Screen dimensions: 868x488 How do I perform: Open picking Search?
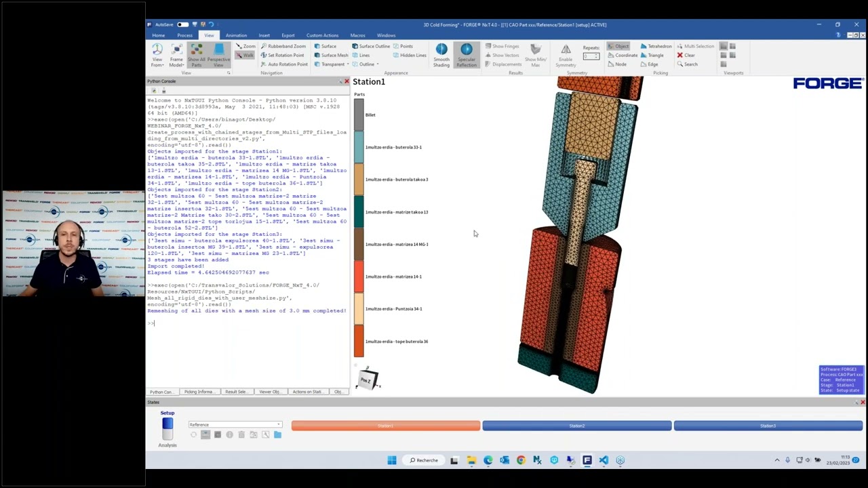pos(687,64)
